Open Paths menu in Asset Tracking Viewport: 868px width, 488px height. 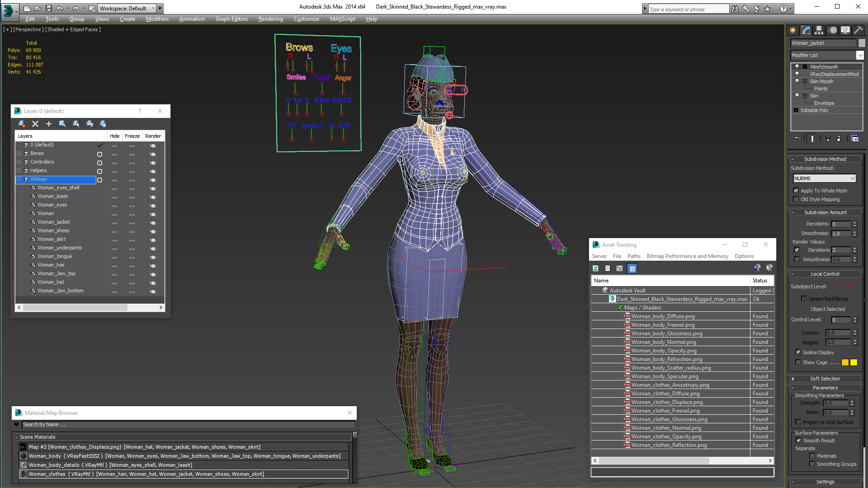[x=634, y=256]
